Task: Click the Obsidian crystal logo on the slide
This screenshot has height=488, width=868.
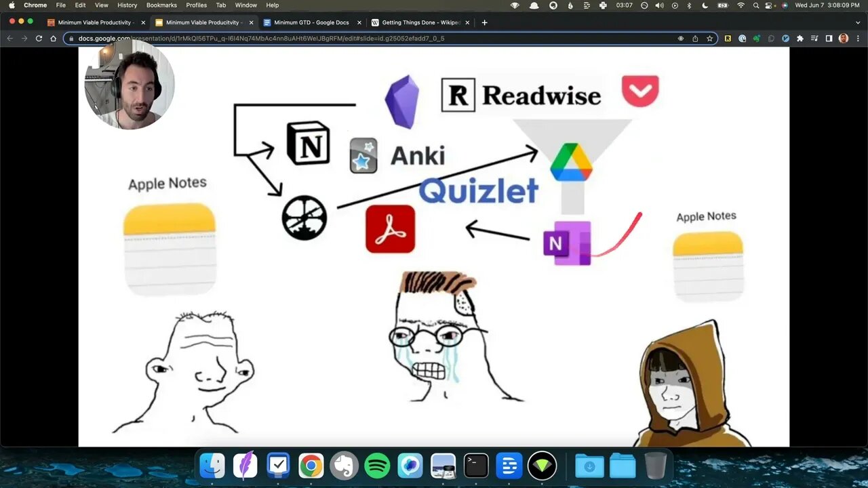Action: 401,102
